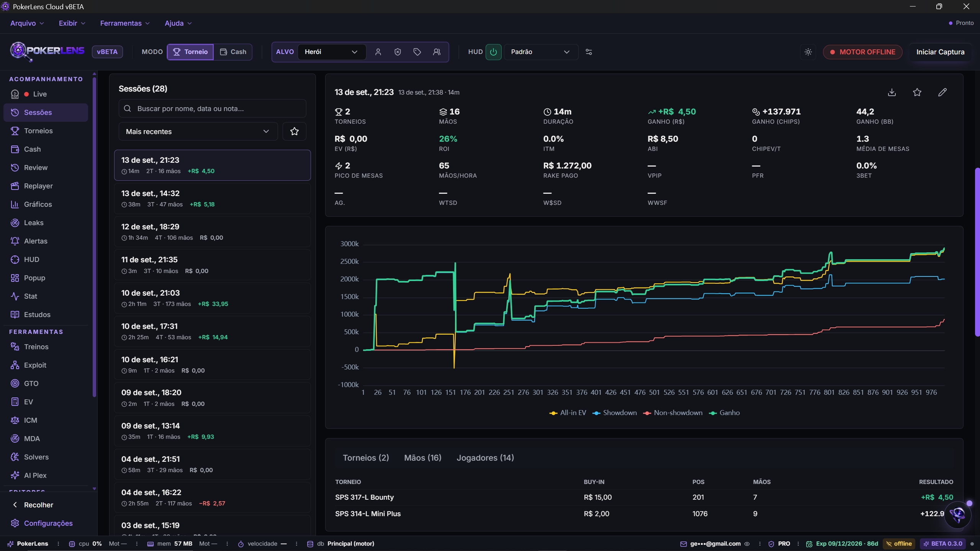This screenshot has width=980, height=551.
Task: Open AI Plex assistant item
Action: tap(46, 476)
